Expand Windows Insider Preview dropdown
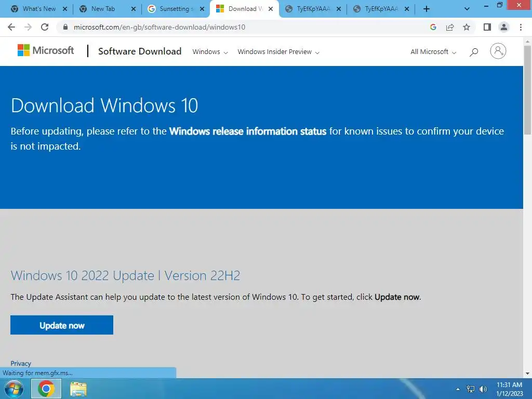The image size is (532, 399). [278, 52]
